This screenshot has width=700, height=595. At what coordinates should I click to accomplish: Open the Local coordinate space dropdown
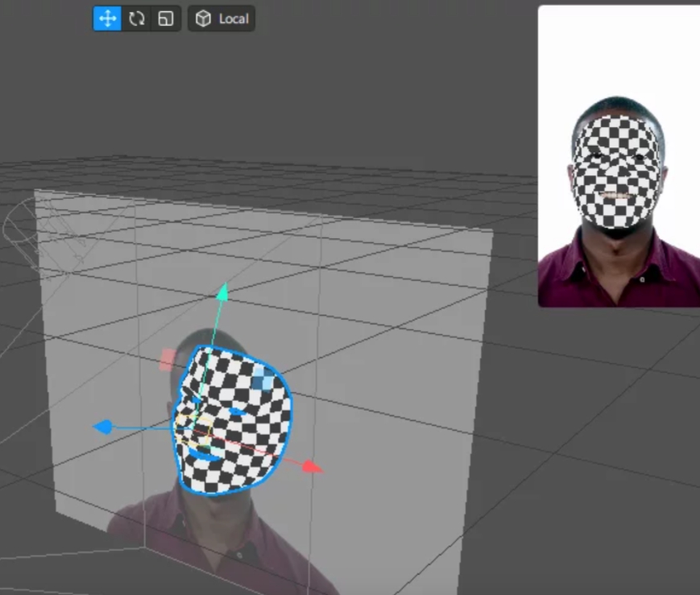(x=222, y=19)
